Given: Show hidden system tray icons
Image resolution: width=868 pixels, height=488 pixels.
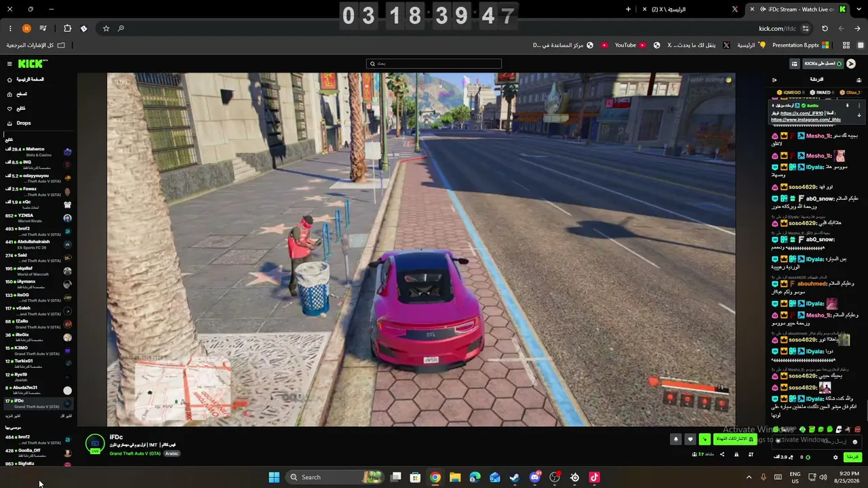Looking at the screenshot, I should click(x=749, y=477).
